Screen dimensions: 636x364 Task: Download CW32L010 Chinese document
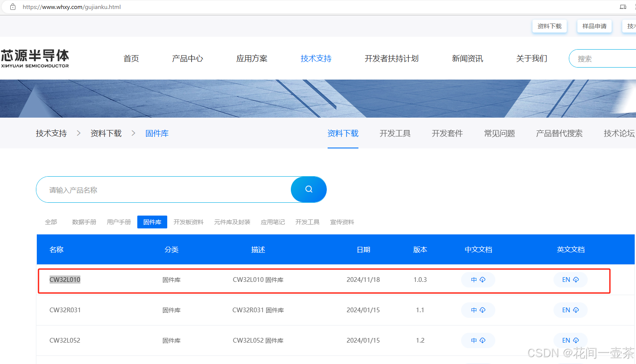(478, 280)
